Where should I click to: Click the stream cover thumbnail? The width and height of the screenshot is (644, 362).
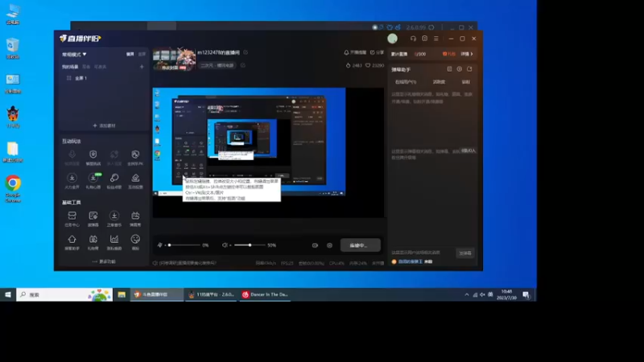point(174,60)
